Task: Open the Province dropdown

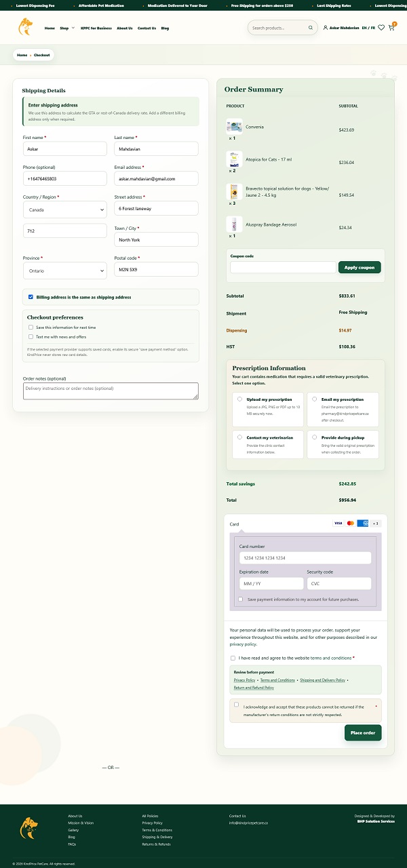Action: pos(64,271)
